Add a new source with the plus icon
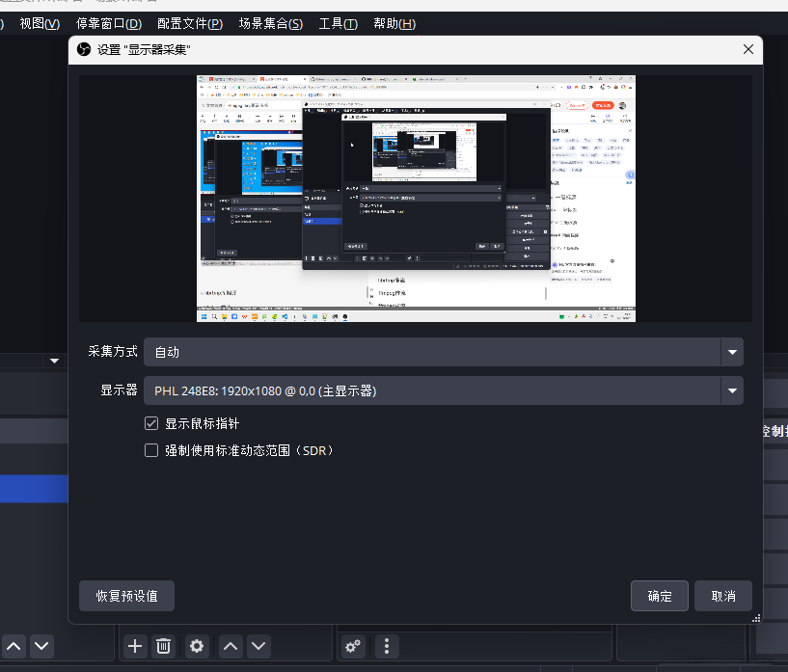788x672 pixels. [134, 646]
